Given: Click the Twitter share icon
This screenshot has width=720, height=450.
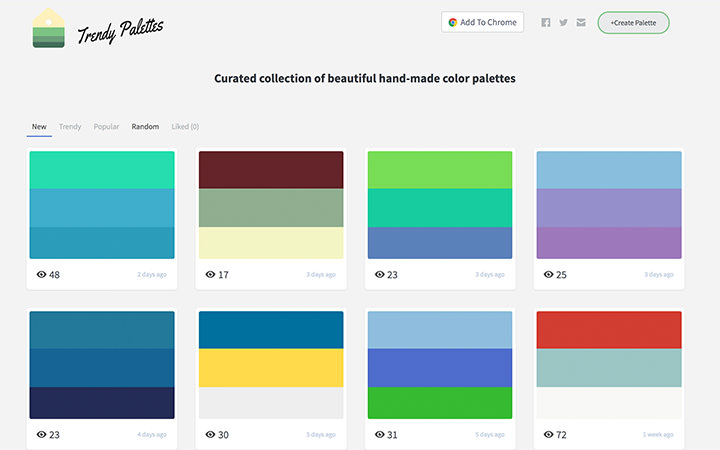Looking at the screenshot, I should click(563, 22).
